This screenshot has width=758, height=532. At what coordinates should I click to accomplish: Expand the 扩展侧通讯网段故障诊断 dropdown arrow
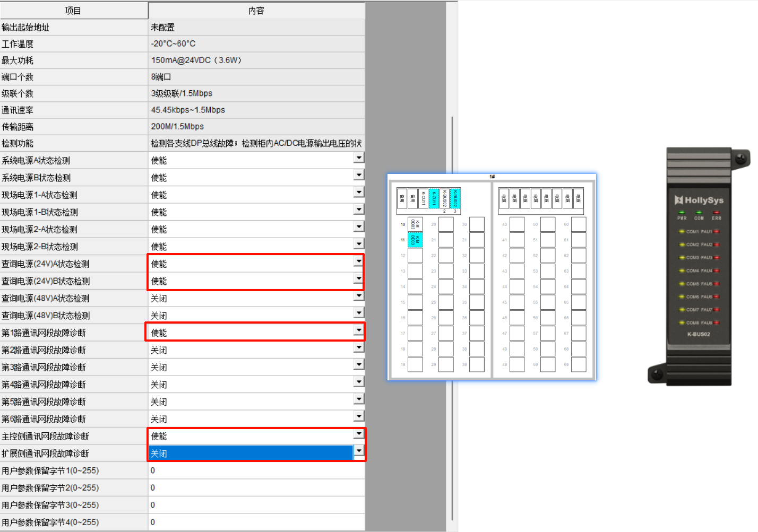pyautogui.click(x=359, y=451)
